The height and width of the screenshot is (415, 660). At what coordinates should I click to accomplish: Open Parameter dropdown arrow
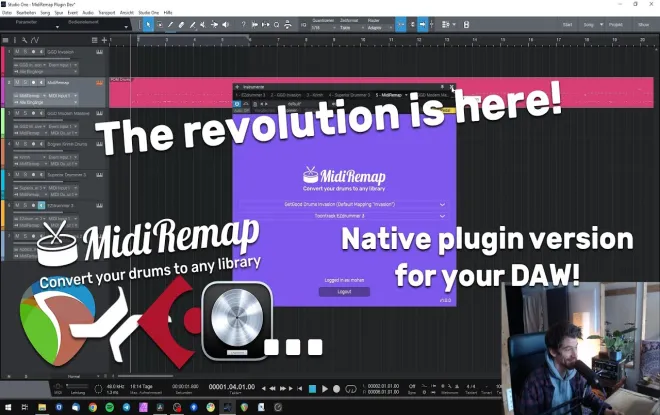tap(57, 27)
